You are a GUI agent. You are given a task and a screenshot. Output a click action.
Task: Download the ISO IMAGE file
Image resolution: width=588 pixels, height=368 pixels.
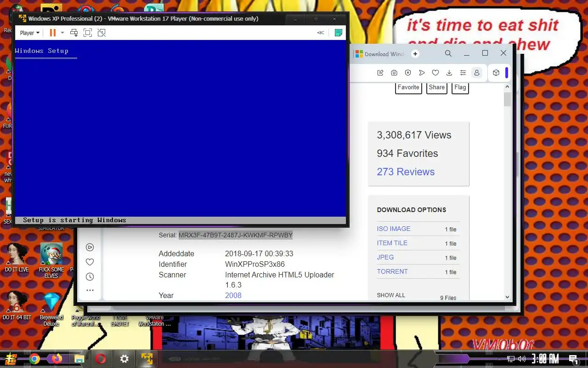394,229
